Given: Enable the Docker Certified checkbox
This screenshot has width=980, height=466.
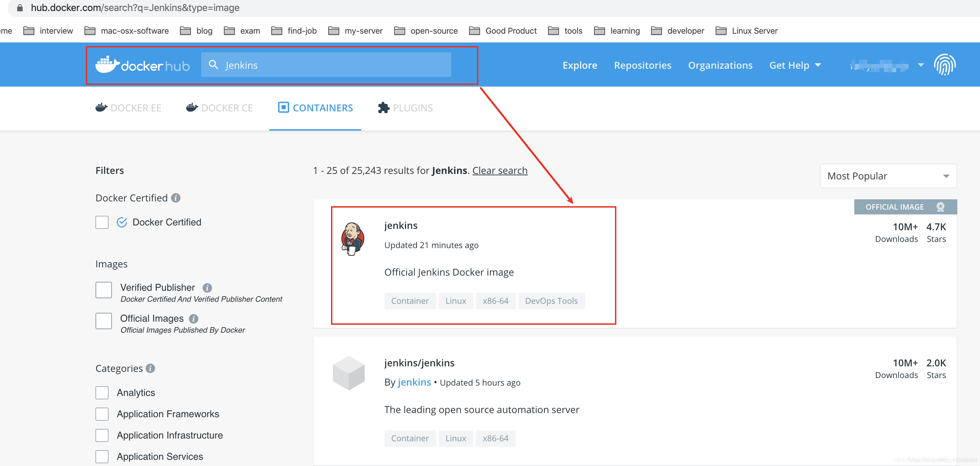Looking at the screenshot, I should click(102, 222).
